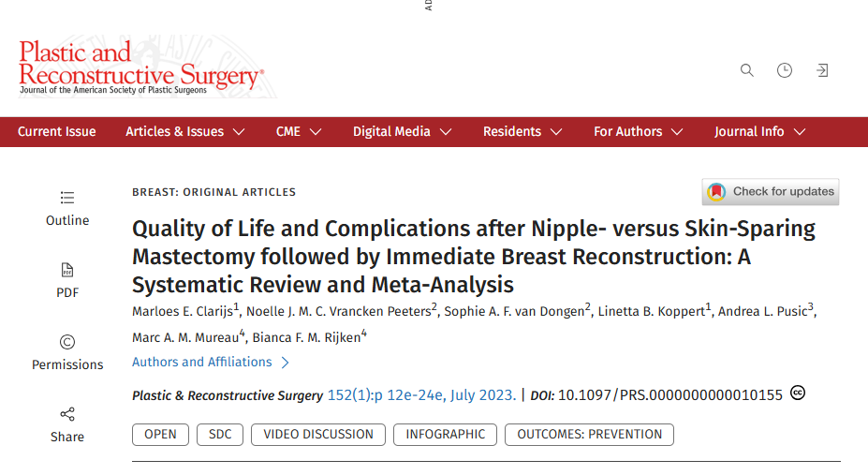Image resolution: width=868 pixels, height=475 pixels.
Task: Click the INFOGRAPHIC tag button
Action: 445,435
